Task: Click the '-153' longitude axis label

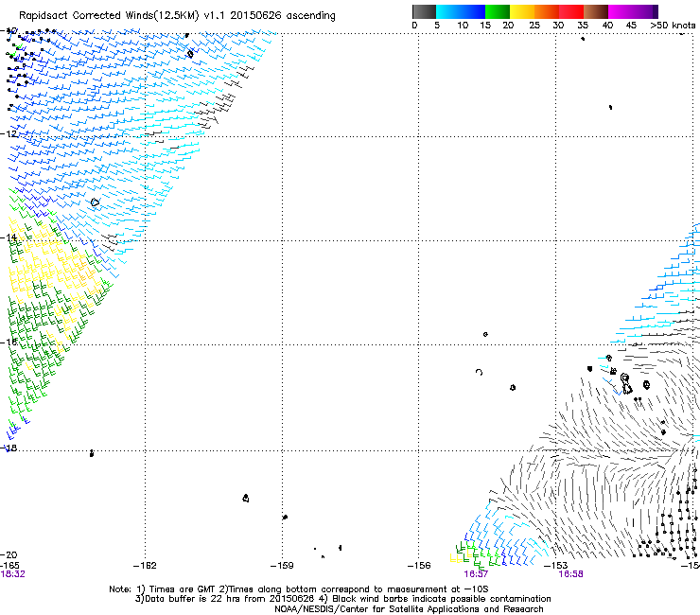Action: [x=555, y=566]
